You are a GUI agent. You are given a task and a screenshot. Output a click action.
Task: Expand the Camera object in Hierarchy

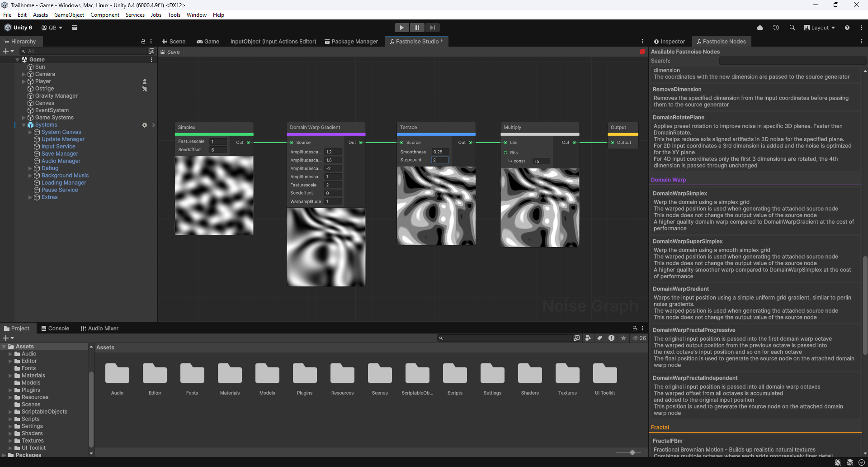click(x=24, y=74)
